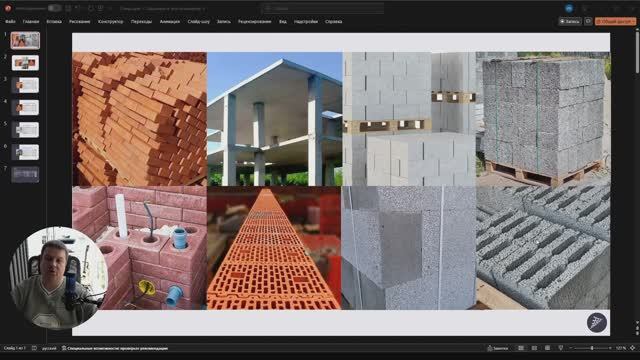Click the search box in the title bar
Viewport: 640px width, 360px height.
coord(322,8)
